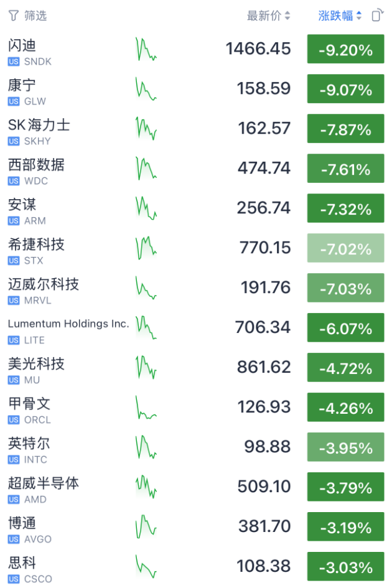Toggle the -3.95% change box for 英特尔
Image resolution: width=392 pixels, height=588 pixels.
click(345, 447)
